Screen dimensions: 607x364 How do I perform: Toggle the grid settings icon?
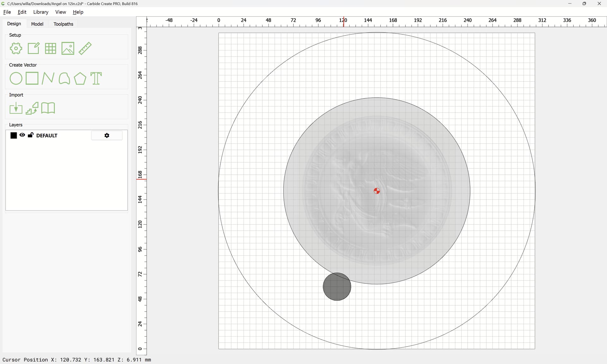(x=51, y=48)
